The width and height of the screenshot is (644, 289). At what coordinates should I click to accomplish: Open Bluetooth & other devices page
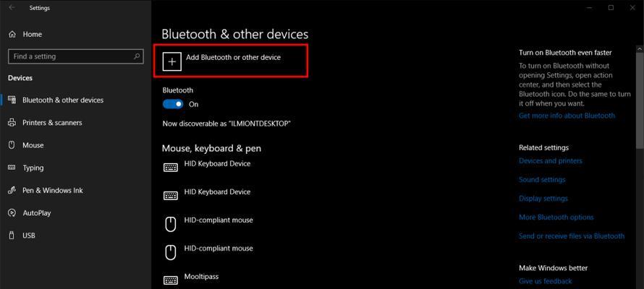(63, 100)
